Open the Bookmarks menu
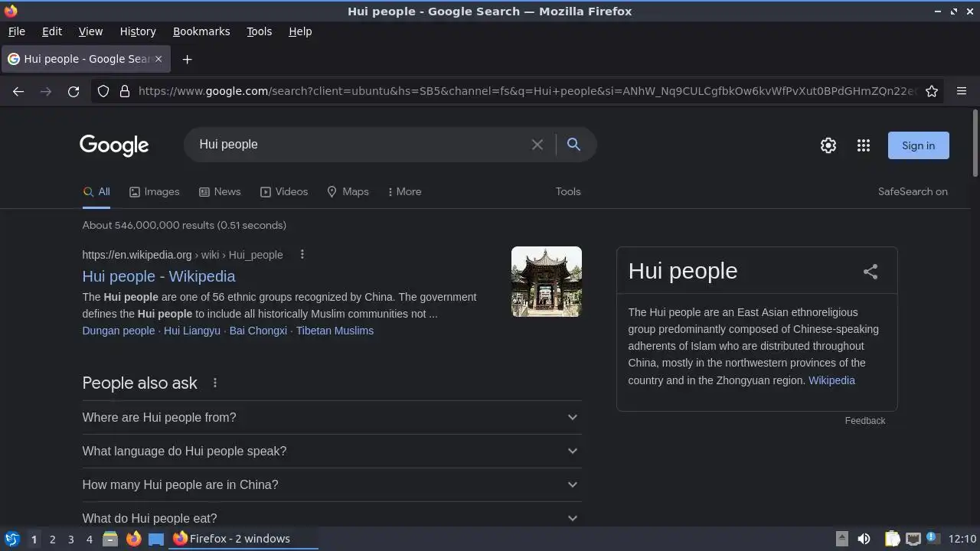 [201, 31]
